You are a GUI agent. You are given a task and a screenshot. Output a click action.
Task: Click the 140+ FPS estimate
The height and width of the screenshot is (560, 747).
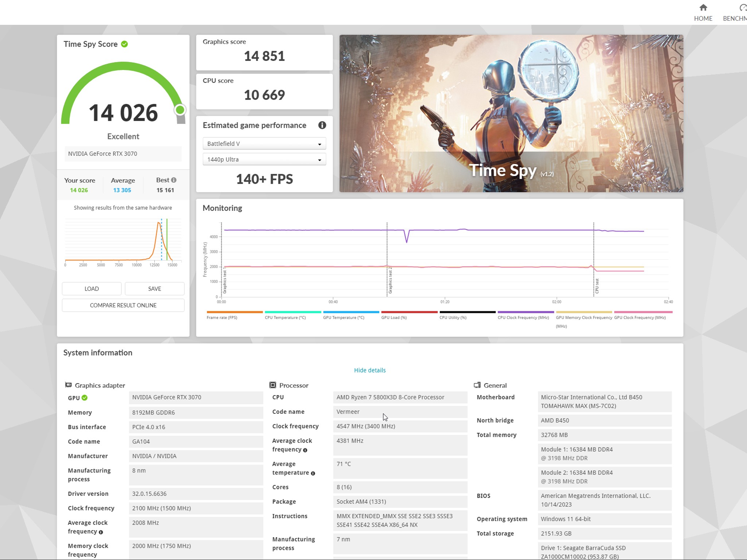click(264, 179)
